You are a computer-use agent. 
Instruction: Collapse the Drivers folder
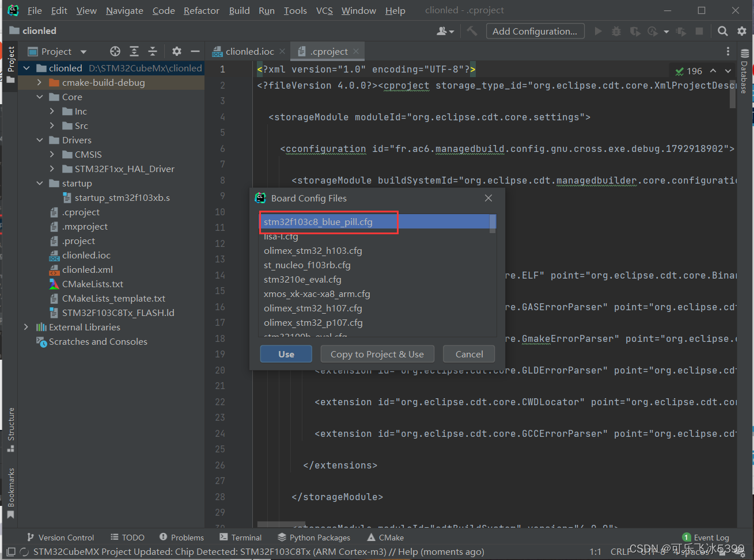[x=39, y=140]
